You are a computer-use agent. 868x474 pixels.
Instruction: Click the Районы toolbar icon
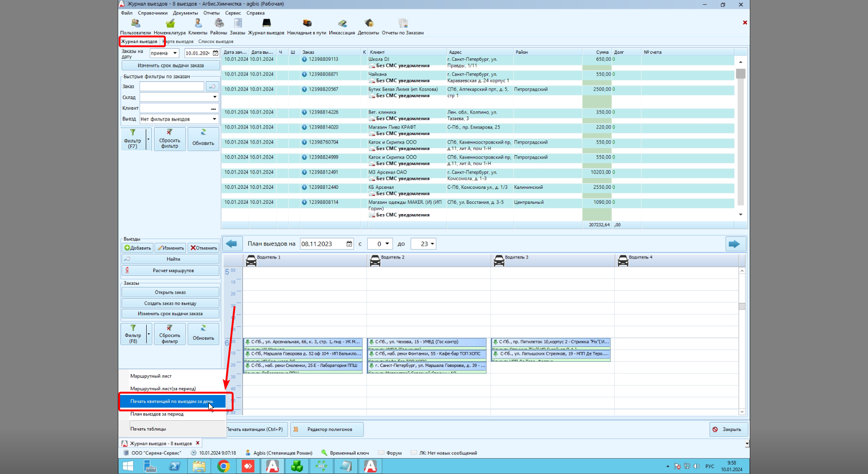(x=218, y=26)
